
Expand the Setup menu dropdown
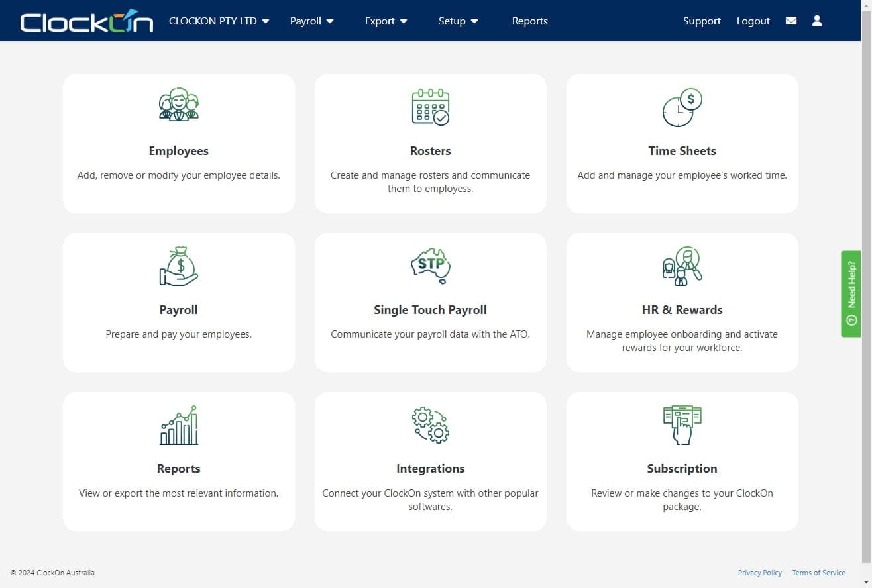(459, 21)
